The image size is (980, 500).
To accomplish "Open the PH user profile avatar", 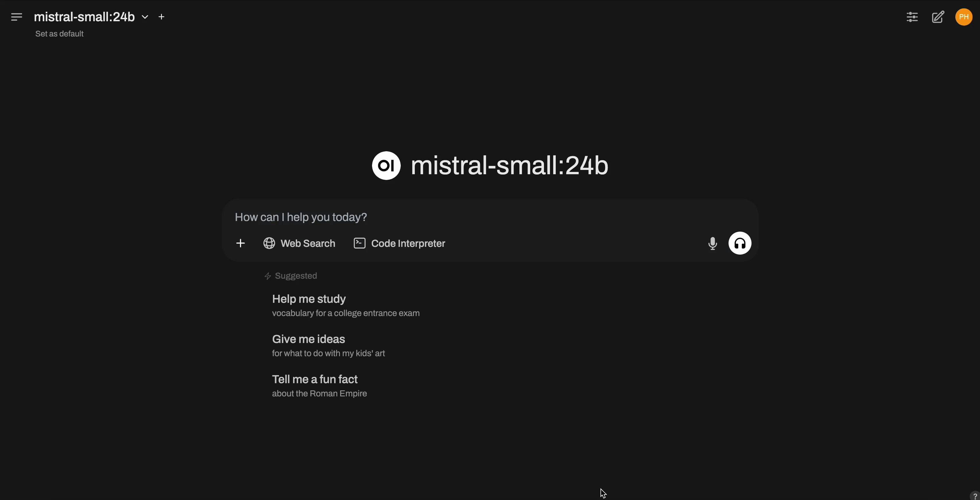I will (964, 17).
